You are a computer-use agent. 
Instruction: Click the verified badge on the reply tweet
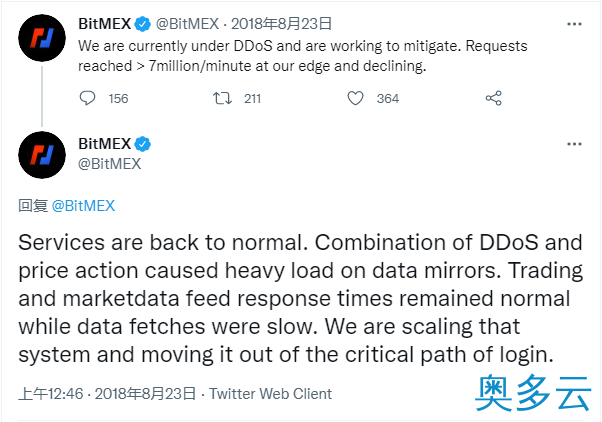pyautogui.click(x=143, y=144)
